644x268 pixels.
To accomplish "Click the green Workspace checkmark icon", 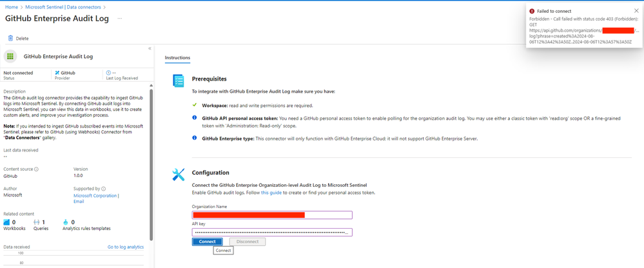I will (x=194, y=105).
